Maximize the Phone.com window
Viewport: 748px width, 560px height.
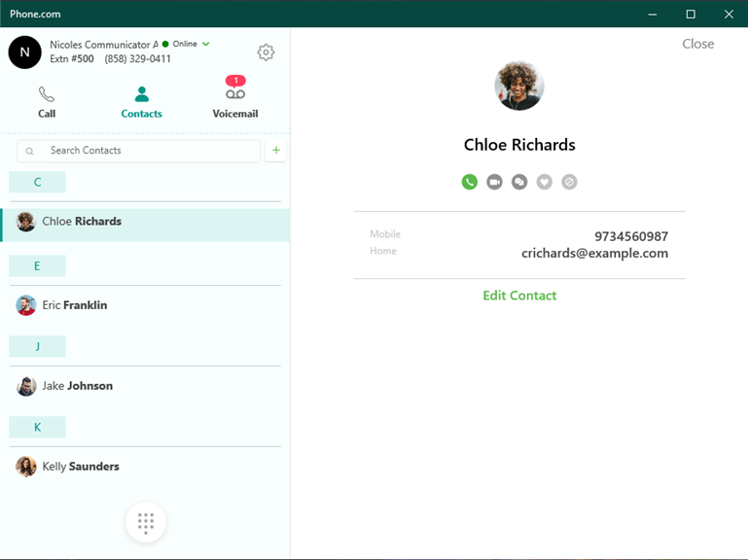(x=691, y=14)
